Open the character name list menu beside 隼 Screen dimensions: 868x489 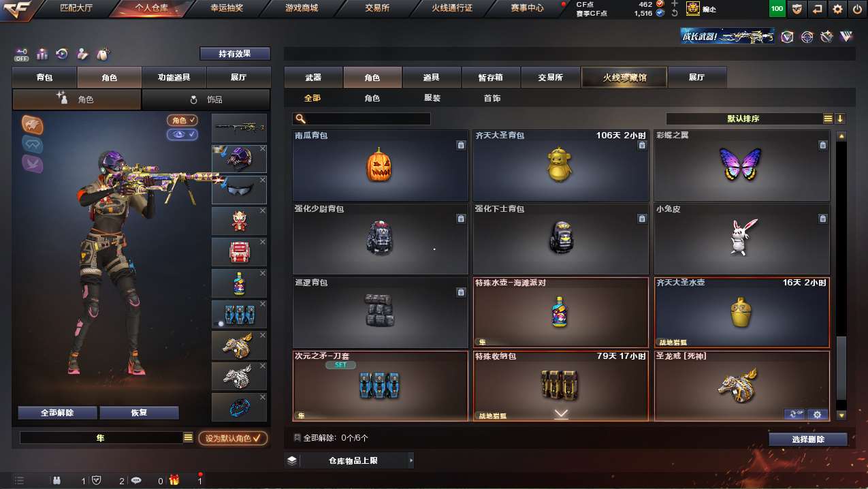(x=189, y=438)
